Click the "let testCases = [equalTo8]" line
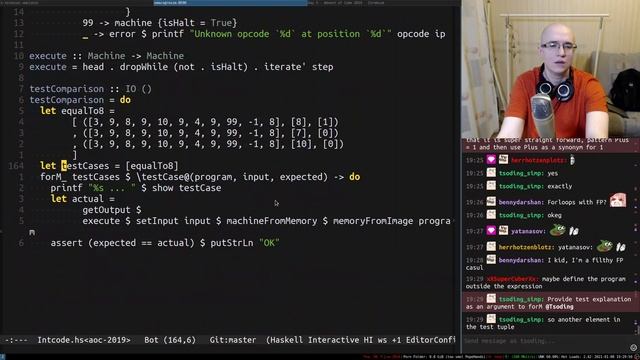This screenshot has height=360, width=640. [109, 166]
